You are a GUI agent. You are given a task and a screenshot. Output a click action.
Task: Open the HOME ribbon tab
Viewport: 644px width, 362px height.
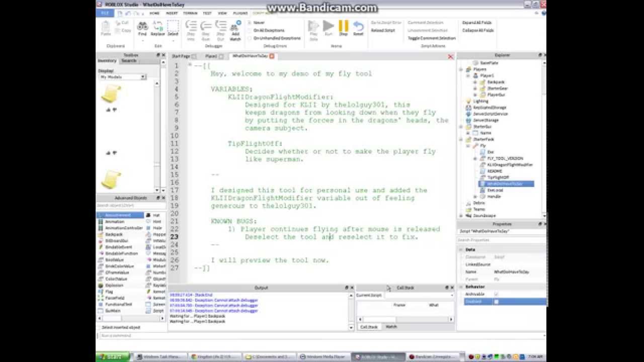[154, 13]
